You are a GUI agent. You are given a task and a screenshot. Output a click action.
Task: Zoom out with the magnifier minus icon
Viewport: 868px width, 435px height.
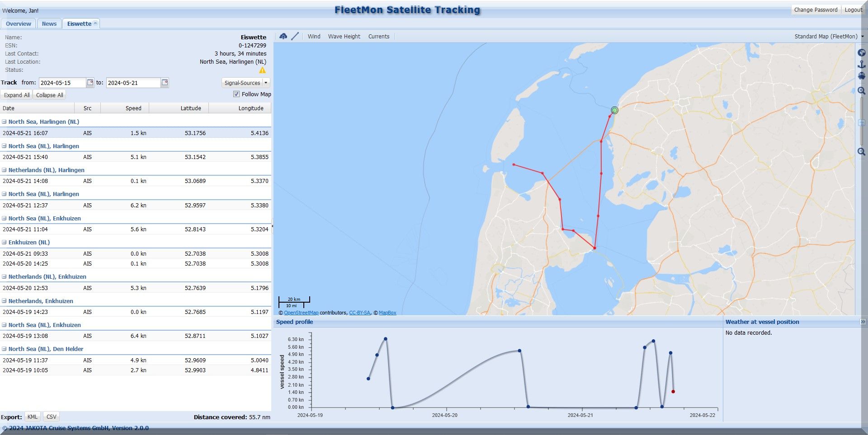[862, 152]
